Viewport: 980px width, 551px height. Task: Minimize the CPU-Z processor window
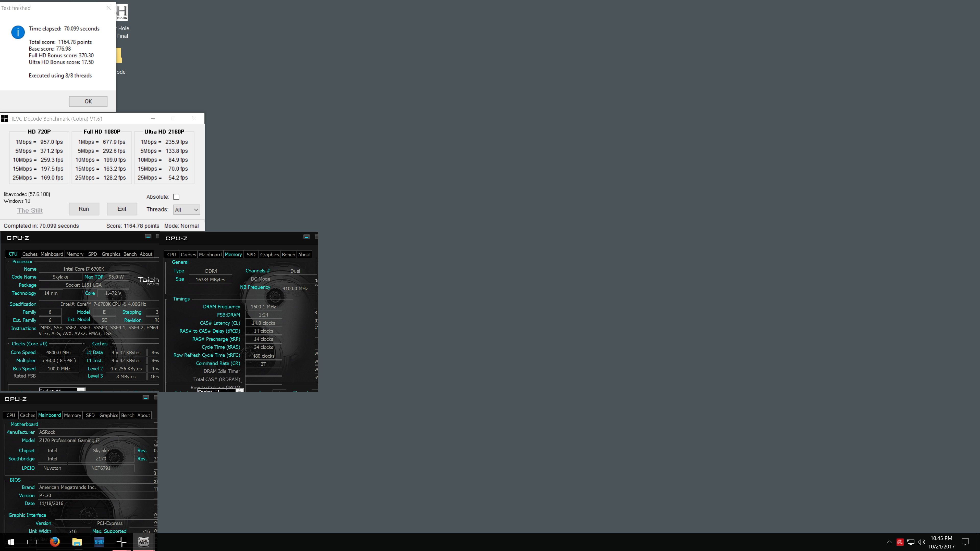[148, 236]
